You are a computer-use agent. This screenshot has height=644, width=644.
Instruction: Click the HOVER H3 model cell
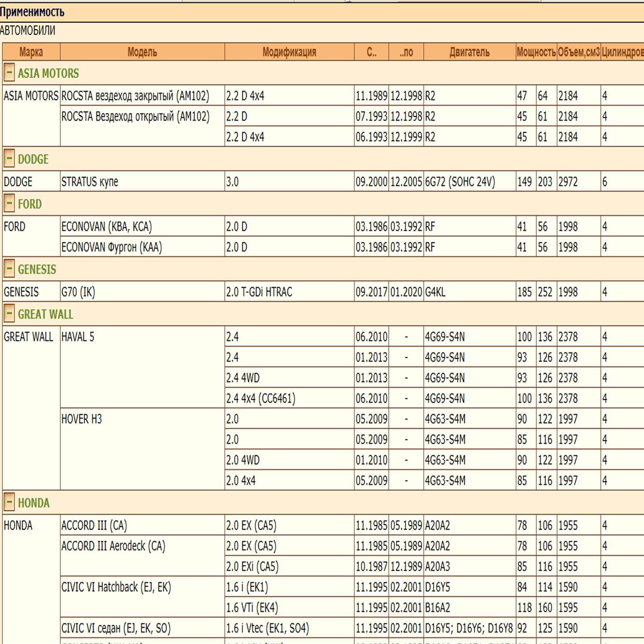pyautogui.click(x=82, y=419)
